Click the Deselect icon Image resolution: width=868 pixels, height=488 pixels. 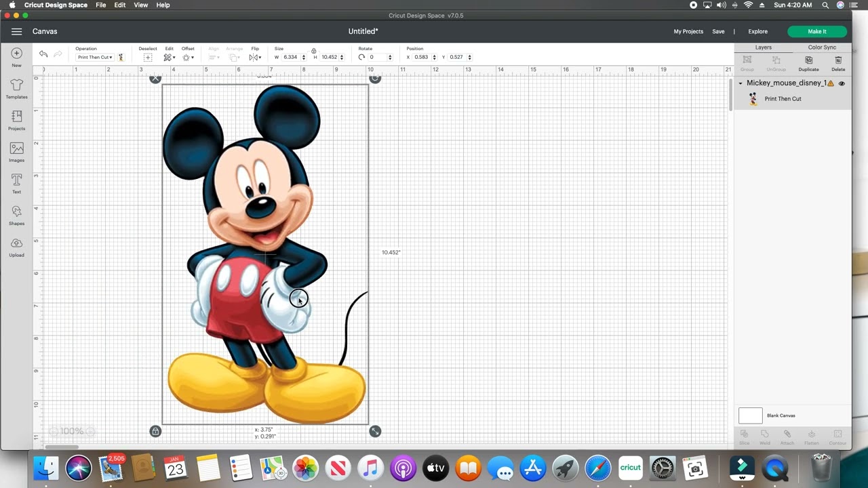(148, 58)
